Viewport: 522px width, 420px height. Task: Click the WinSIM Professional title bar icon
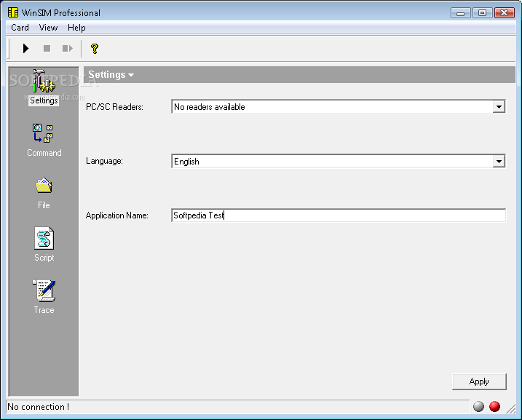pyautogui.click(x=13, y=12)
